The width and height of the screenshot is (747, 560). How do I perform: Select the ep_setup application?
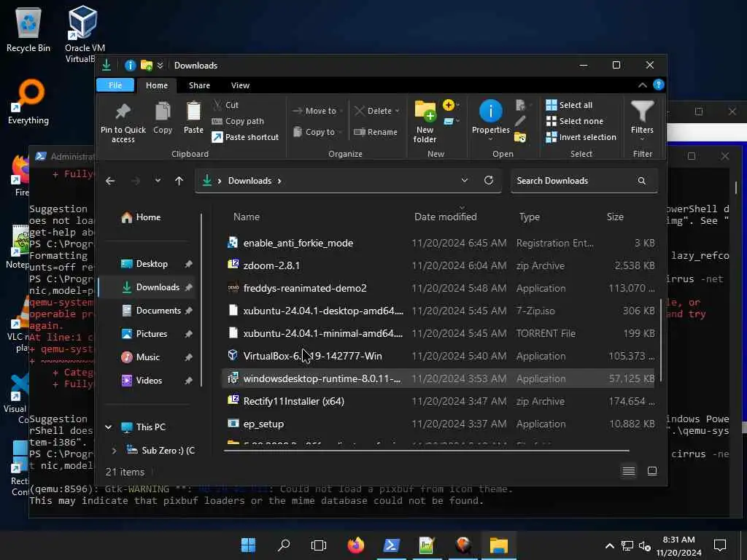pyautogui.click(x=438, y=424)
